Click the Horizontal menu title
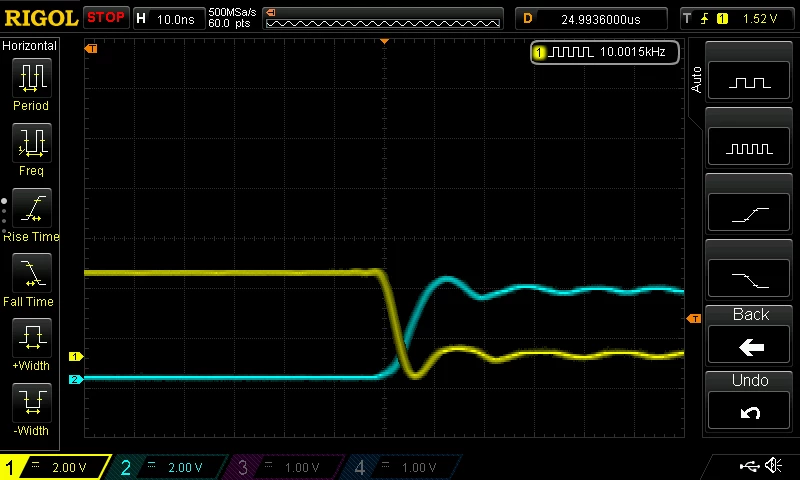Screen dimensions: 800x480 (x=29, y=46)
